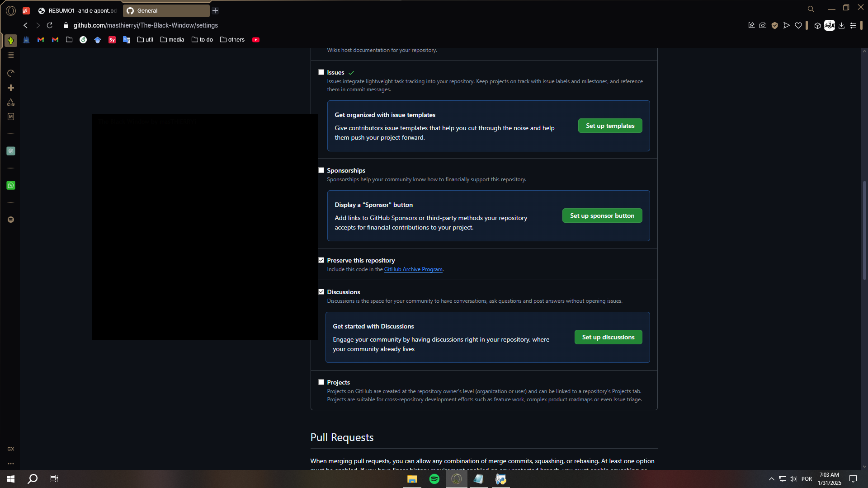This screenshot has width=868, height=488.
Task: Switch to the RESUMO1 pdf tab
Action: pos(77,10)
